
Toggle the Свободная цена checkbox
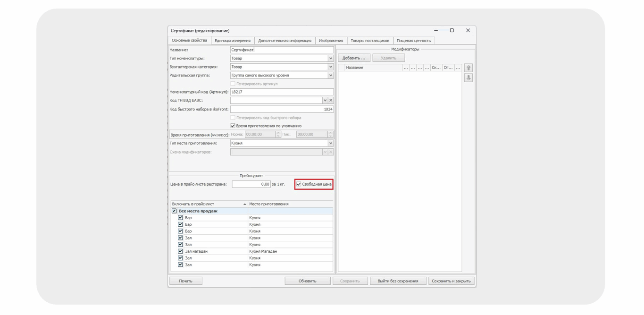(x=299, y=184)
